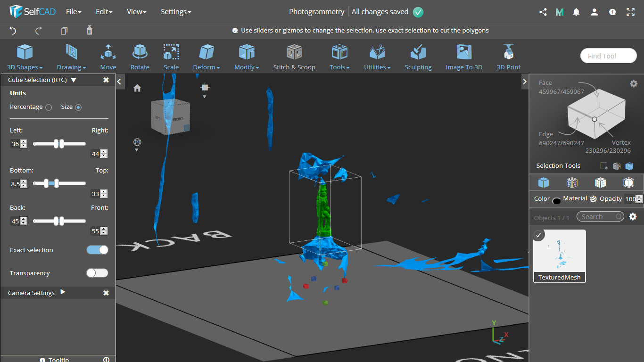This screenshot has height=362, width=644.
Task: Click the green M profile button
Action: [x=560, y=12]
